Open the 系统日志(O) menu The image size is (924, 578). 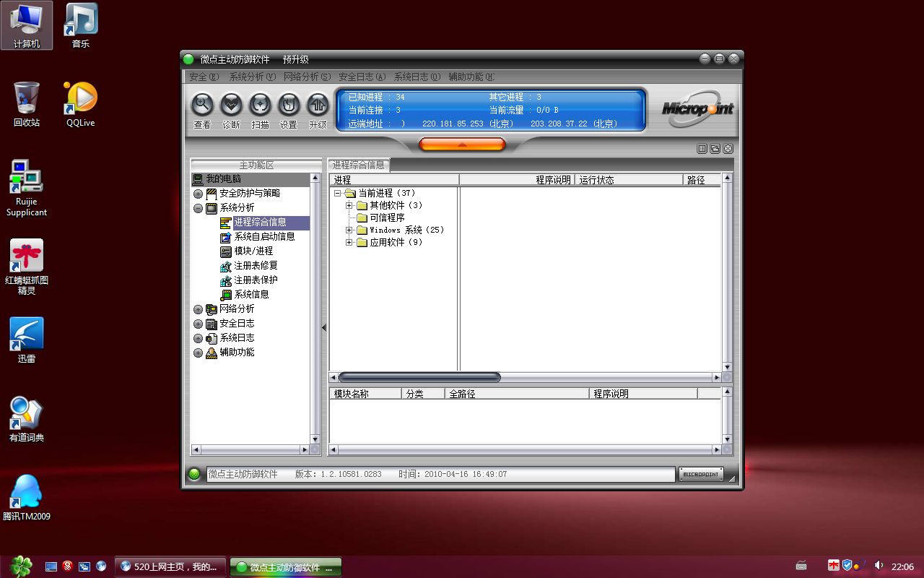tap(417, 77)
